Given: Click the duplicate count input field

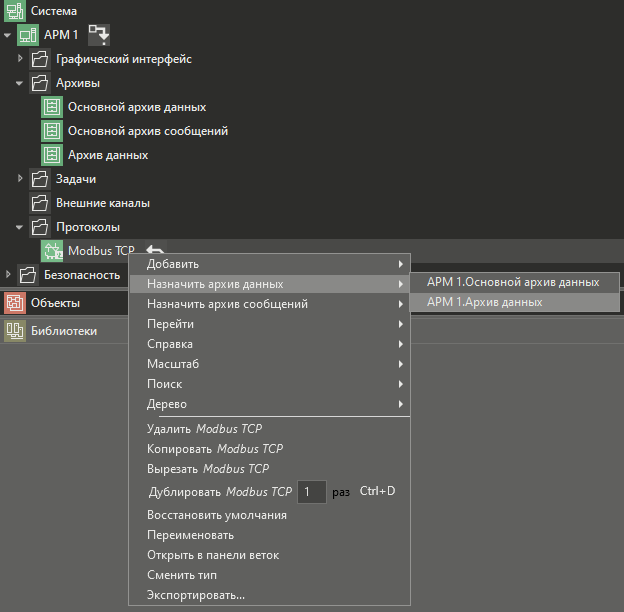Looking at the screenshot, I should click(312, 492).
